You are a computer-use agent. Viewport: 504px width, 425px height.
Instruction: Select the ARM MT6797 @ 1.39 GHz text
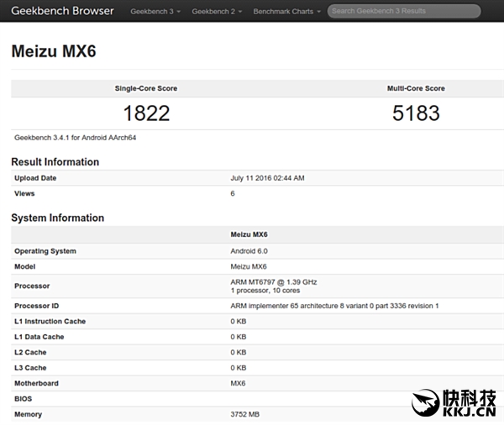274,282
